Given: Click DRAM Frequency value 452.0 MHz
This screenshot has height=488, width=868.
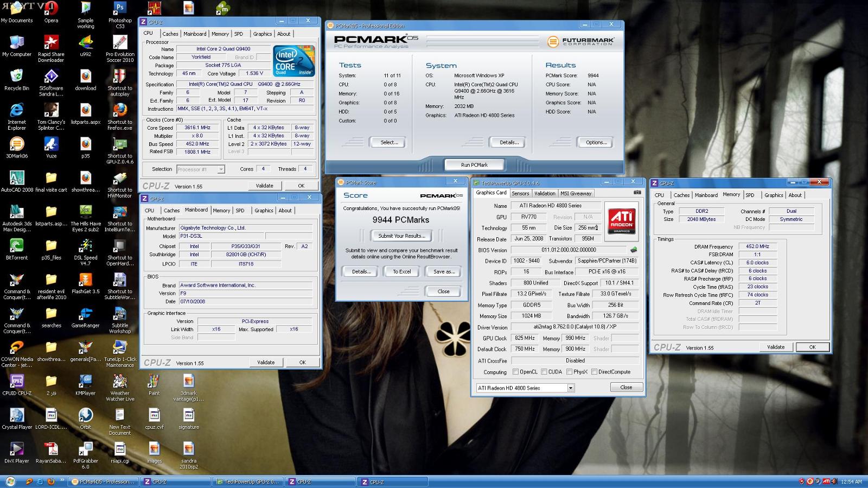Looking at the screenshot, I should point(757,246).
